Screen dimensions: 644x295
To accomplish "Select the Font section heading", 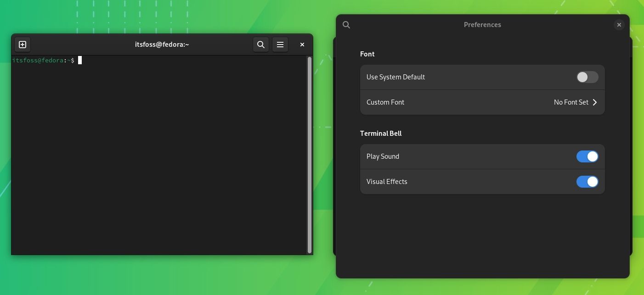I will [367, 54].
